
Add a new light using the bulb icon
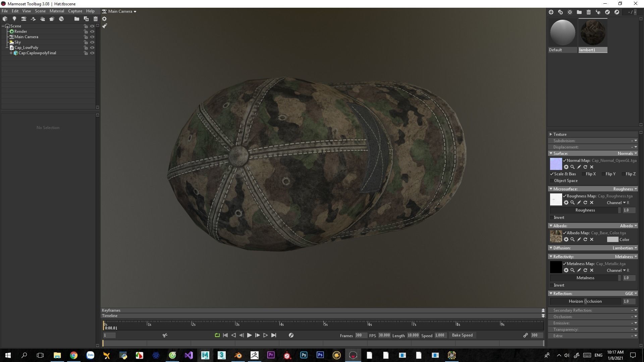14,19
